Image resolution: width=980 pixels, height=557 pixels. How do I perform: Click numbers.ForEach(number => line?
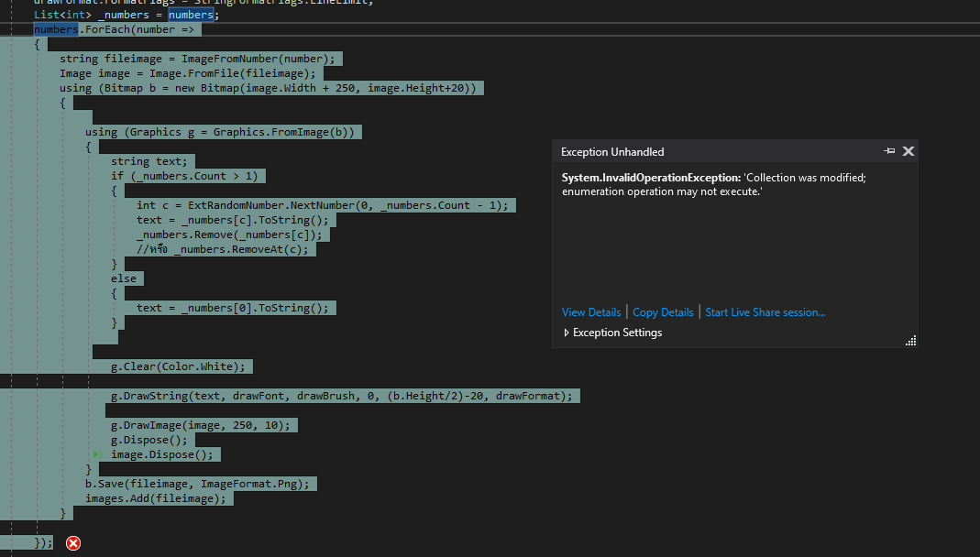tap(114, 29)
